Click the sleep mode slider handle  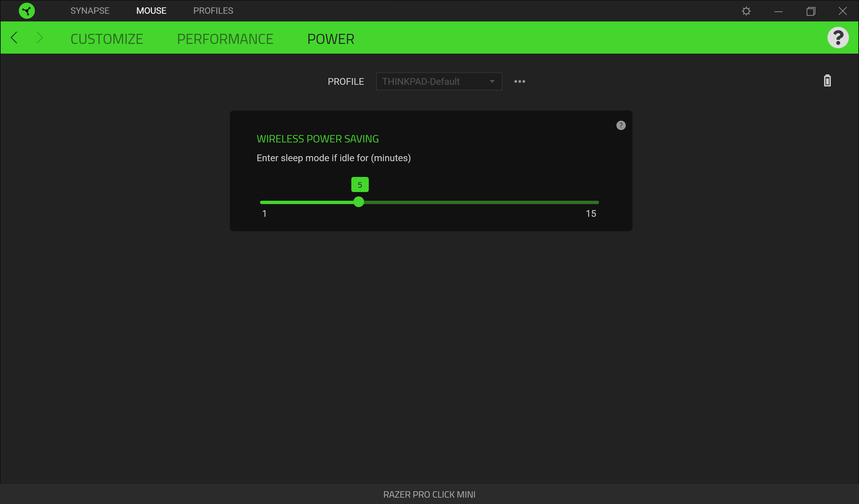click(x=359, y=202)
